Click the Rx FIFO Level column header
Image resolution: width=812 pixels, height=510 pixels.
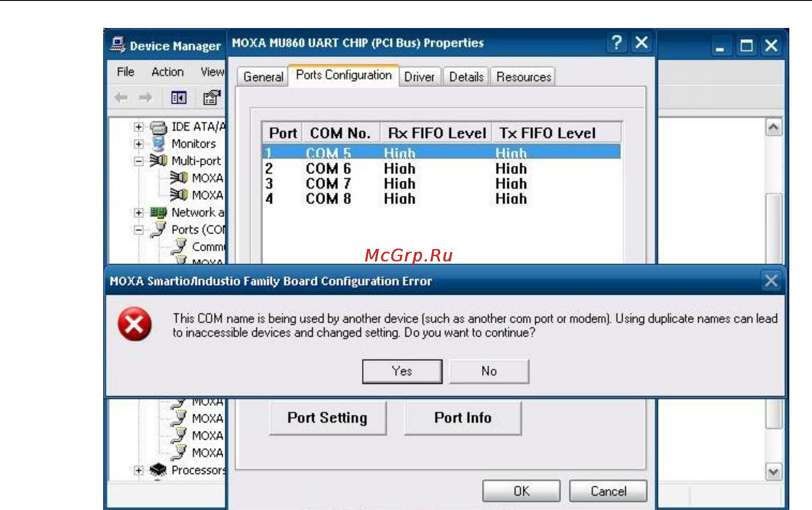click(436, 133)
